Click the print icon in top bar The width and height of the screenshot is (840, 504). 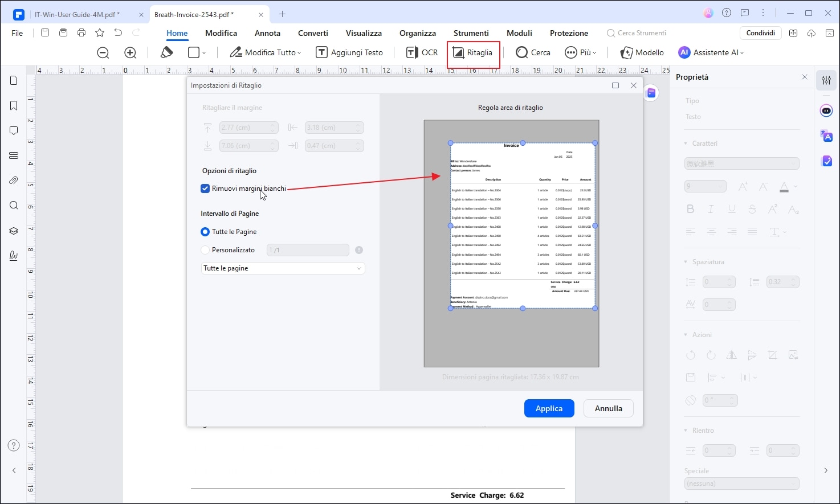click(81, 33)
